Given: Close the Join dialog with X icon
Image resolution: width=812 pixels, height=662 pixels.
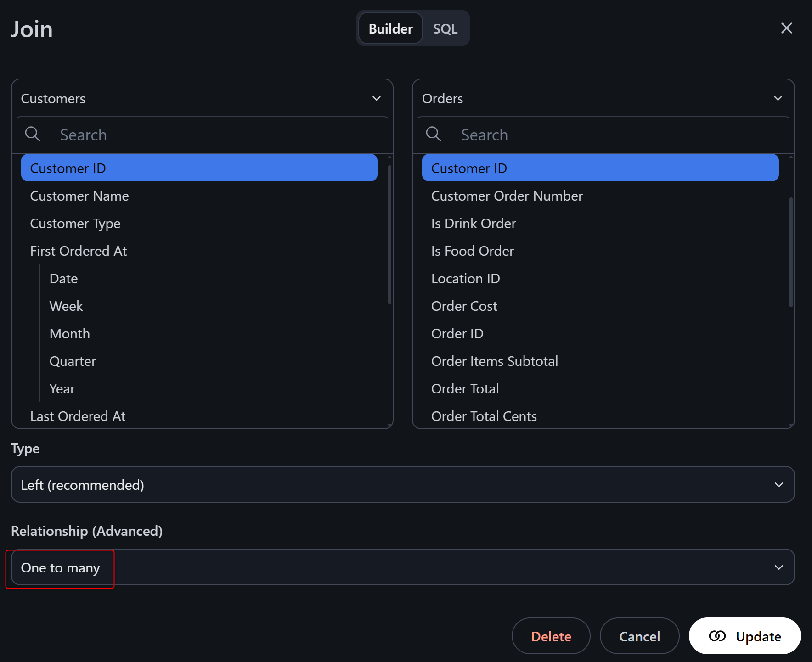Looking at the screenshot, I should (786, 28).
